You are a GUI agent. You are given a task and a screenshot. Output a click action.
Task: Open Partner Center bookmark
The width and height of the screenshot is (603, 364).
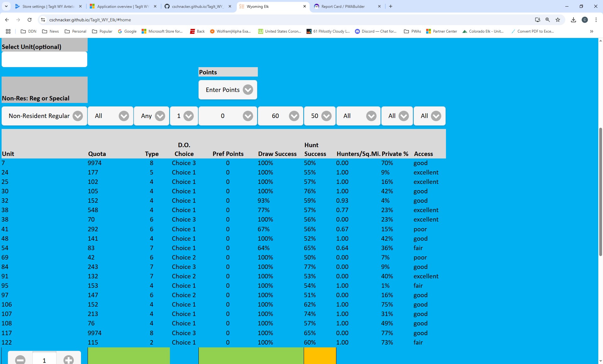(x=442, y=31)
